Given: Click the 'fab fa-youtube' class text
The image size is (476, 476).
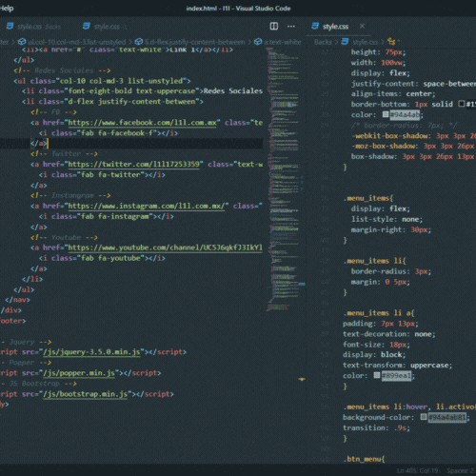Looking at the screenshot, I should 110,258.
